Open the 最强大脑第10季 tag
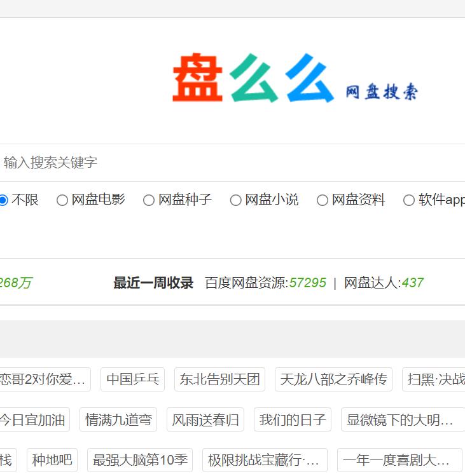 pyautogui.click(x=140, y=460)
